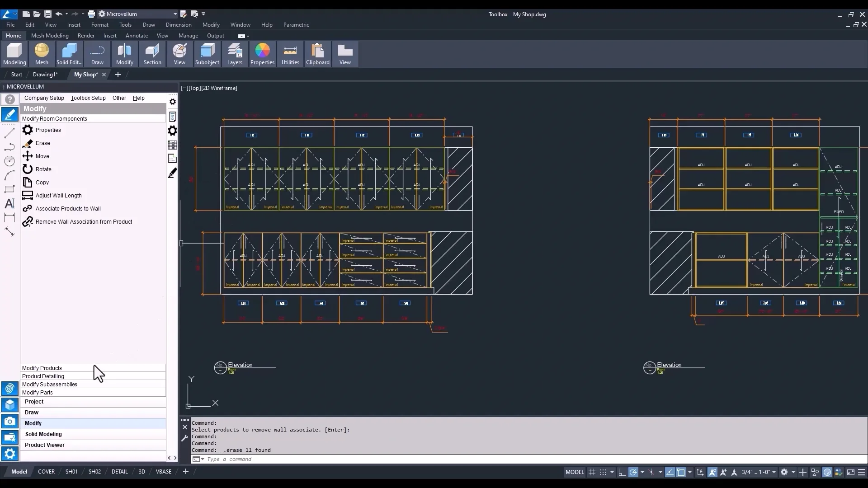Select the Rotate tool icon
This screenshot has height=488, width=868.
(x=28, y=169)
